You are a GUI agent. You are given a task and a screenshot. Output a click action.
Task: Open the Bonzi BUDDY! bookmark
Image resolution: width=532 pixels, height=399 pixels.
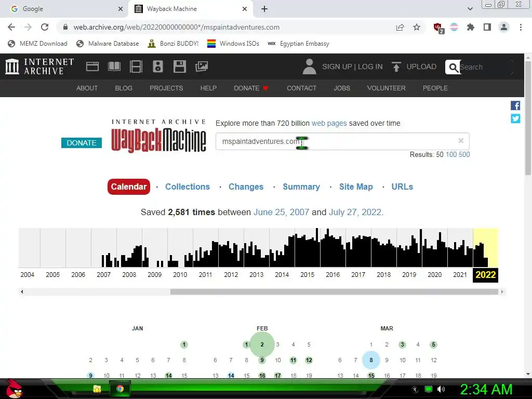tap(173, 44)
